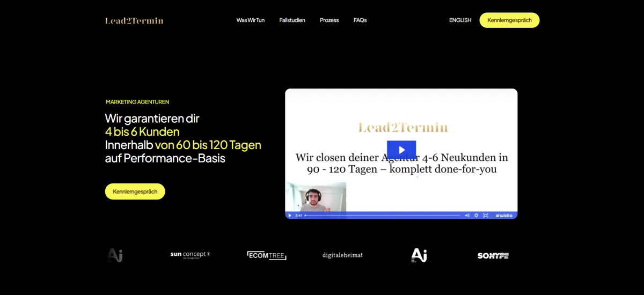Go to Fallstudien section
The height and width of the screenshot is (295, 644).
coord(292,20)
